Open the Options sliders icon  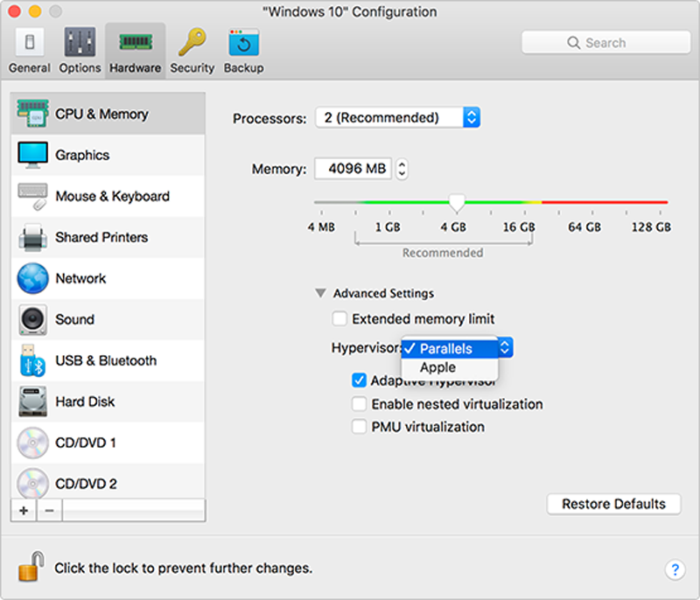(x=80, y=42)
